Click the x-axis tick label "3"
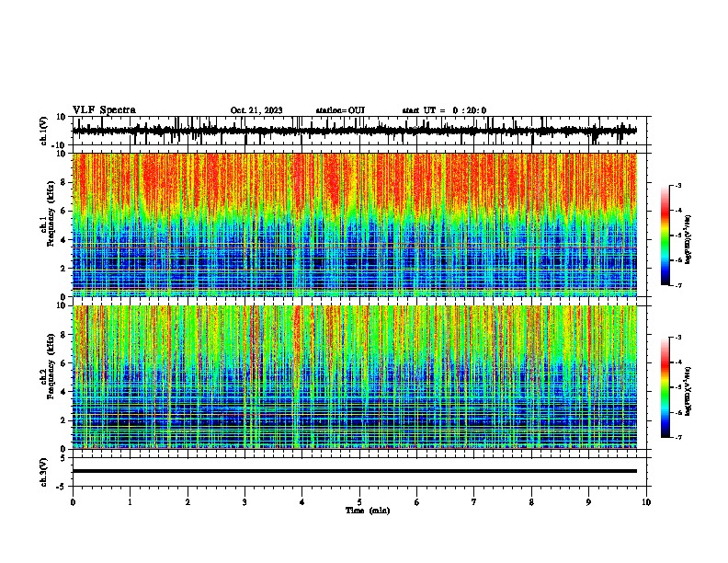 [x=245, y=502]
